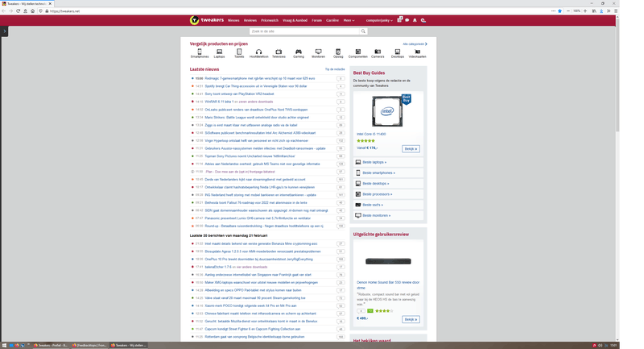Click the Tweakers logo in header

(x=207, y=20)
